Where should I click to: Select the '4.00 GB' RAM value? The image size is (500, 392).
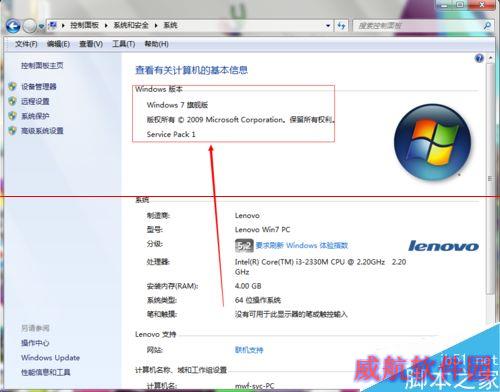[248, 286]
